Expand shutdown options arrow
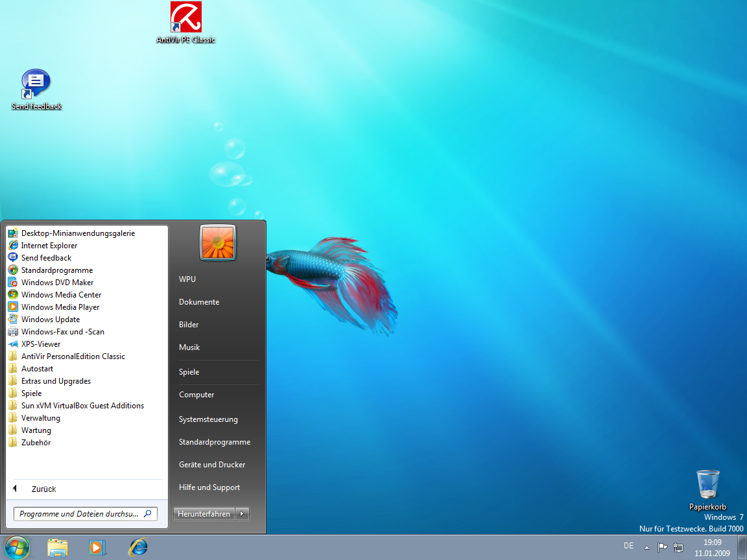 coord(242,514)
